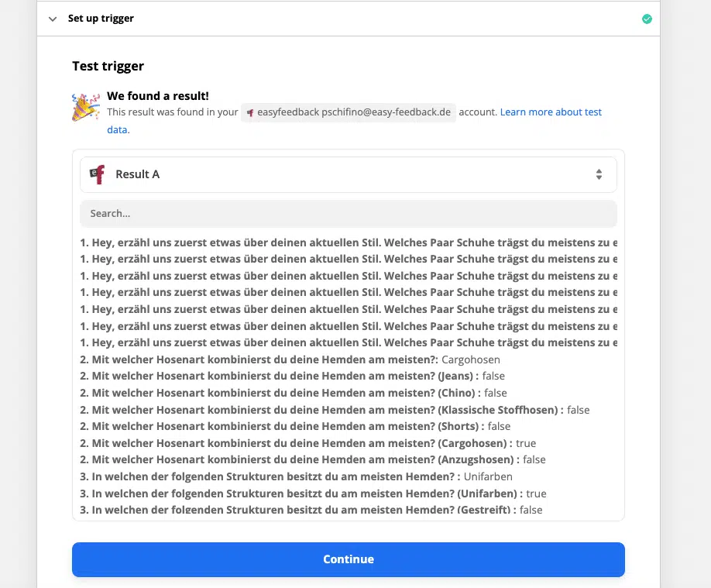Click the party popper celebration icon
The image size is (711, 588).
(85, 107)
